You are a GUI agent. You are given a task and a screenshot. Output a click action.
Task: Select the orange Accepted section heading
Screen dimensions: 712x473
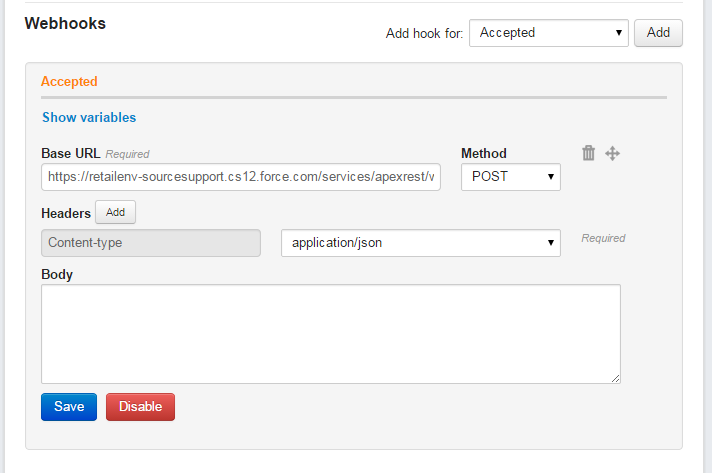69,82
